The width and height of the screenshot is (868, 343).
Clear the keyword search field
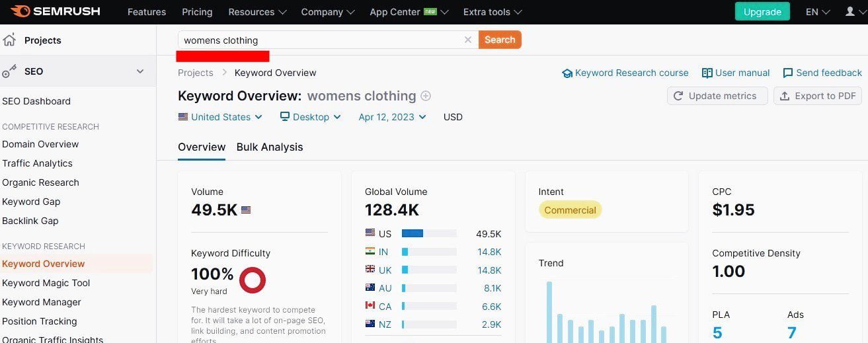click(468, 40)
